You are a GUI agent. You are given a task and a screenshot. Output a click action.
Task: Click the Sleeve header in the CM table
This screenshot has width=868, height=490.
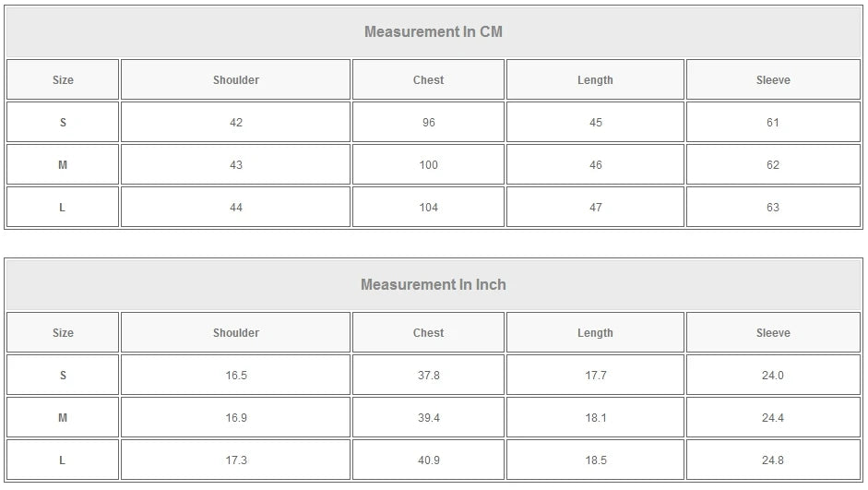[x=773, y=80]
